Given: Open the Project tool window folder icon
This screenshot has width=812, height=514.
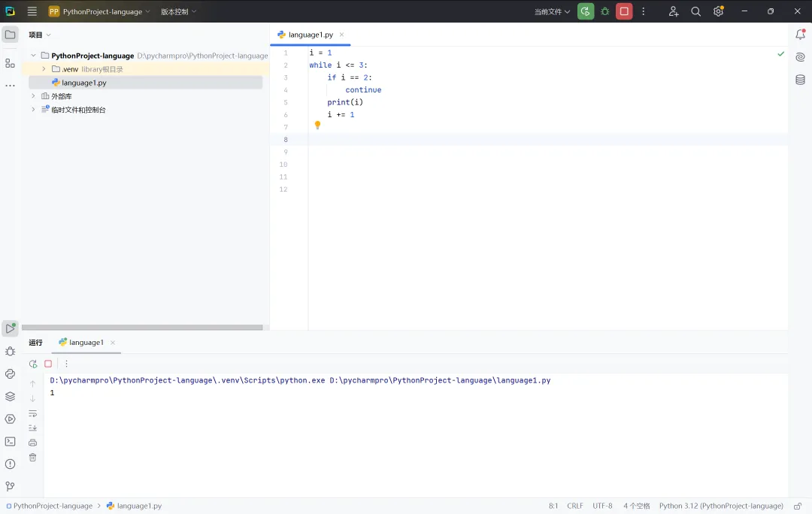Looking at the screenshot, I should (10, 35).
